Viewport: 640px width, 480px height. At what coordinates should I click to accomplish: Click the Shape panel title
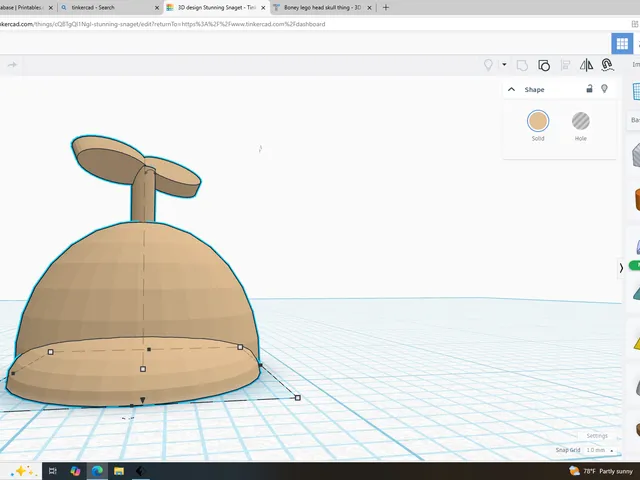534,90
